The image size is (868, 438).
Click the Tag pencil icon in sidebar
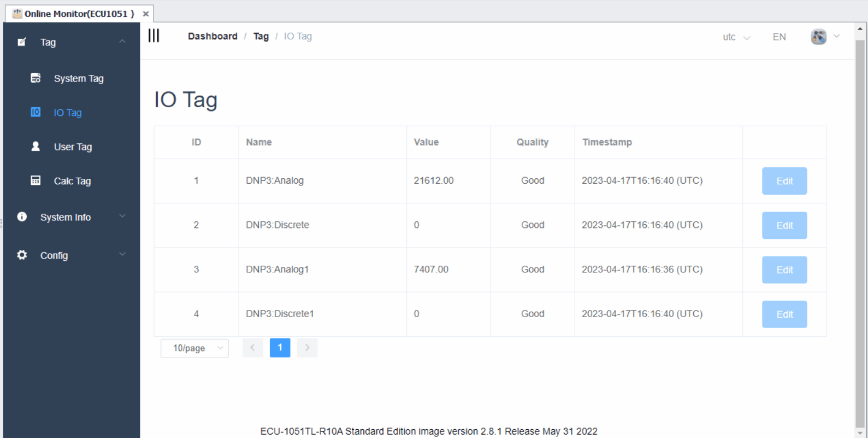pyautogui.click(x=22, y=42)
